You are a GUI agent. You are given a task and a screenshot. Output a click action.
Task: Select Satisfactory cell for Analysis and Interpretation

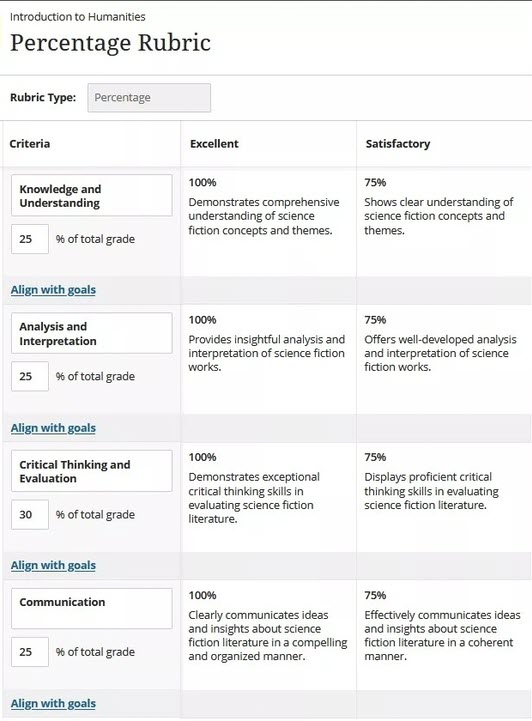pos(444,359)
